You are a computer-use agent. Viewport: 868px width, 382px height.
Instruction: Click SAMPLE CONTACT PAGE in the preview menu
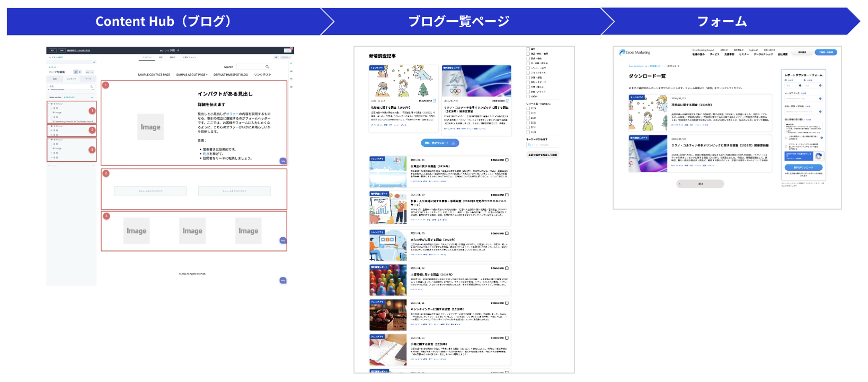tap(154, 75)
